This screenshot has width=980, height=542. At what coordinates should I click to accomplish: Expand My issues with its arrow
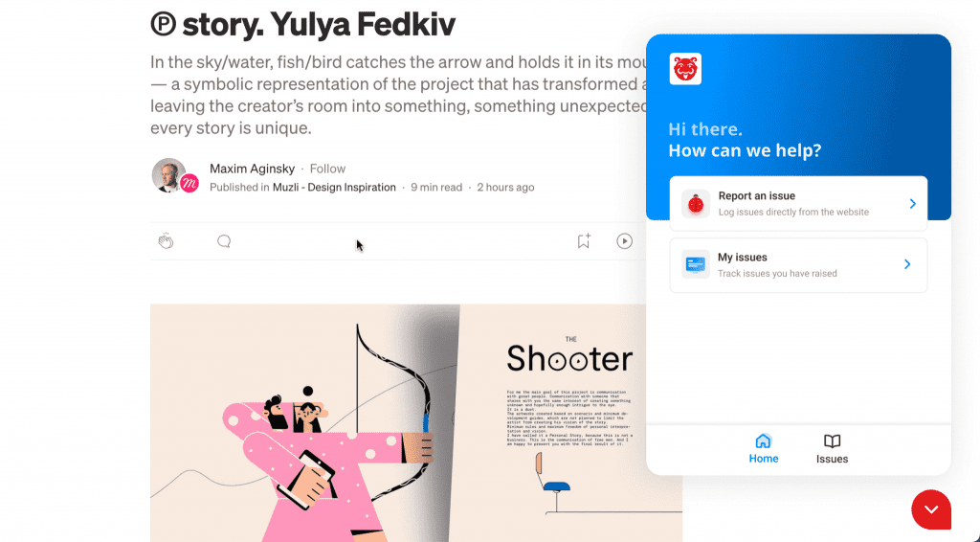(907, 264)
